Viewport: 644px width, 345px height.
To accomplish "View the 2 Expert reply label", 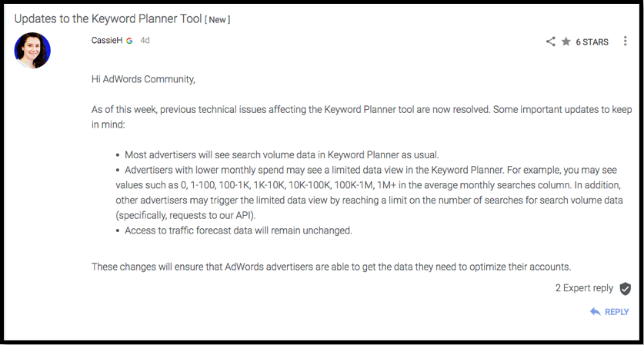I will click(584, 288).
